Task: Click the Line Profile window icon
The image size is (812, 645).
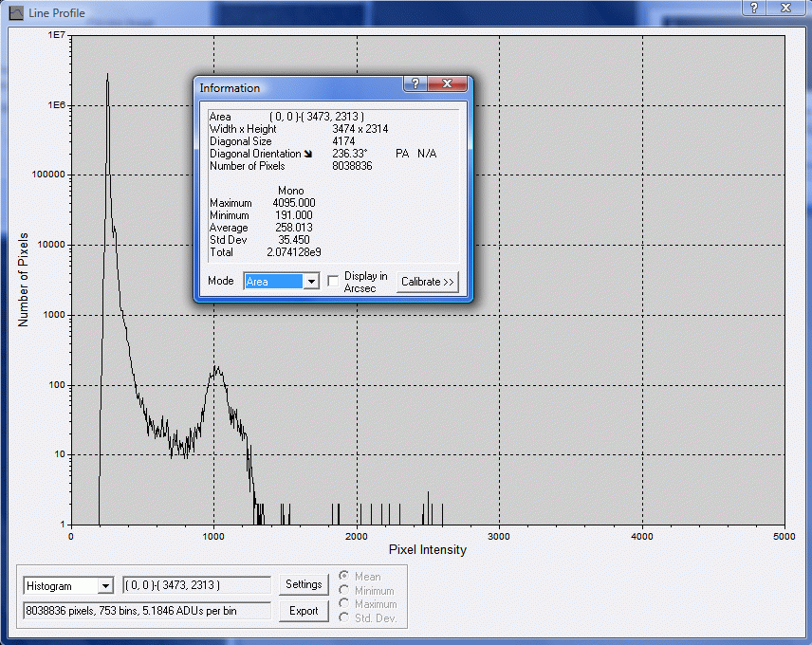Action: pos(15,13)
